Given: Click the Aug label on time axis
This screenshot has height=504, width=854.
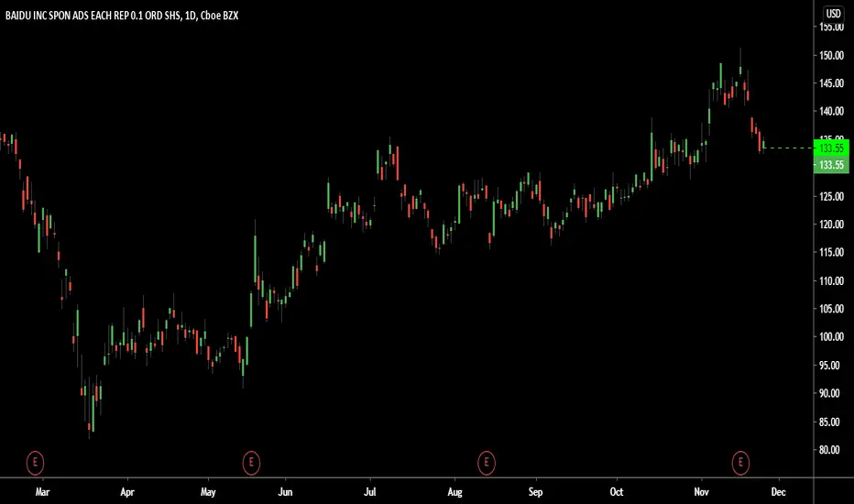Looking at the screenshot, I should 454,492.
